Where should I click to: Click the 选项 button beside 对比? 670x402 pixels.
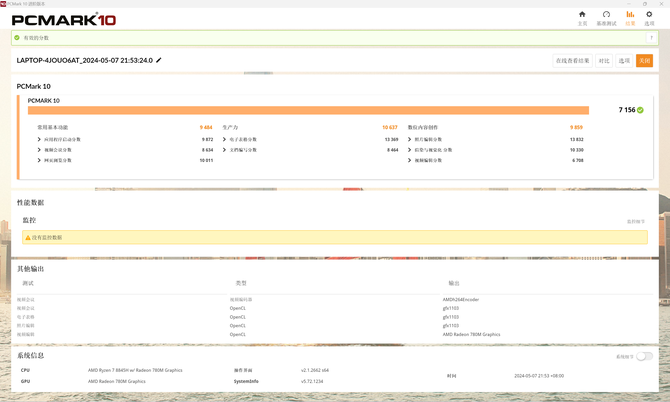pos(624,61)
